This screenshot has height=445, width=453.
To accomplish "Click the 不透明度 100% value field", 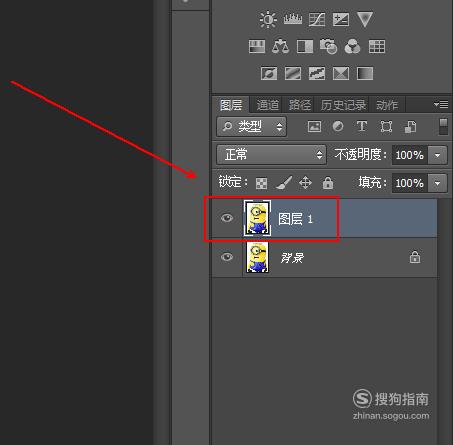I will 410,155.
